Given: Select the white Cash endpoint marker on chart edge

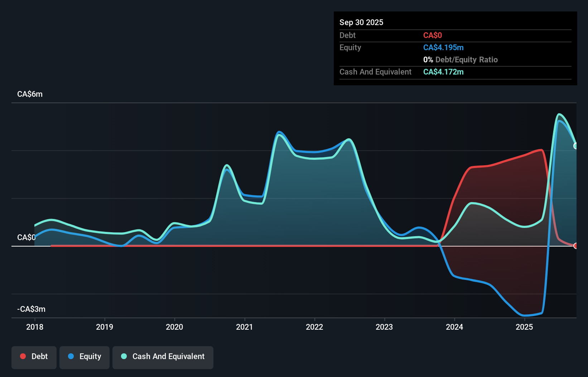Looking at the screenshot, I should 576,146.
